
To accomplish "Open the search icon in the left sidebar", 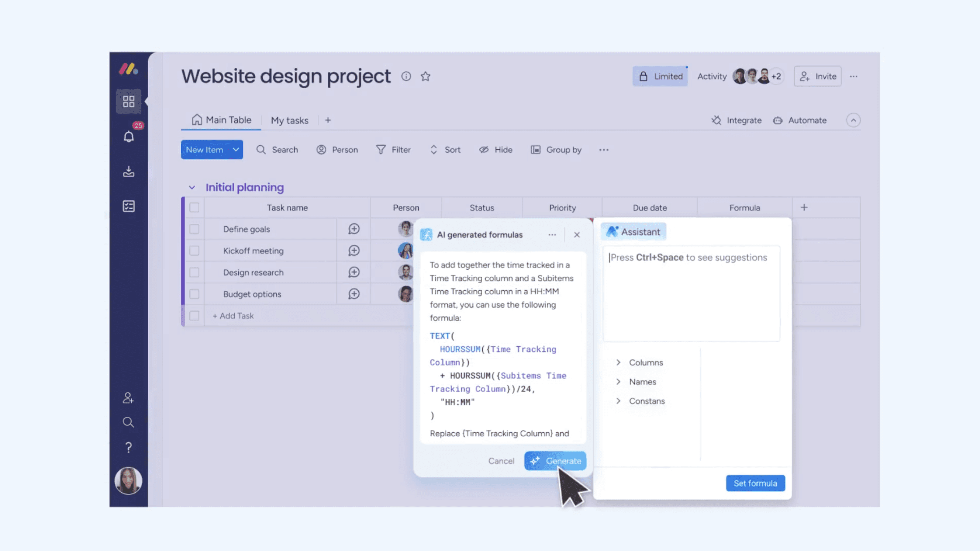I will (x=128, y=422).
